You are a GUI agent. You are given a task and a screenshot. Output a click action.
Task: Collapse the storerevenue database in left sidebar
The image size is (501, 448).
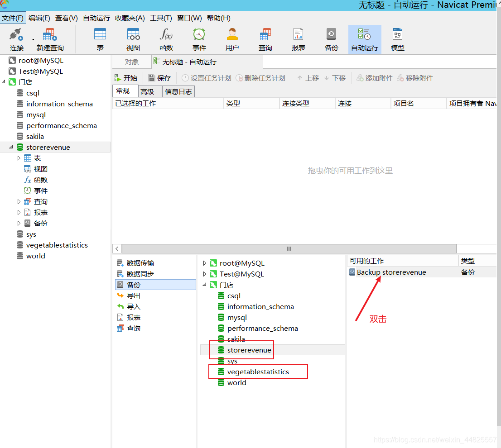(11, 147)
